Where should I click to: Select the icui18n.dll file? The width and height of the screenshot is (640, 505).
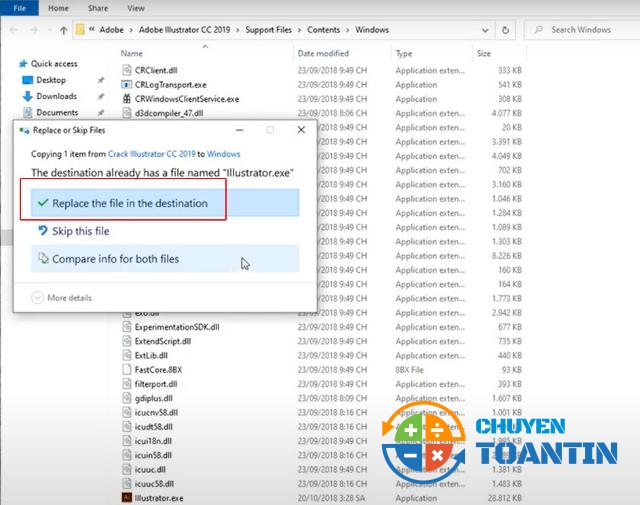point(153,441)
